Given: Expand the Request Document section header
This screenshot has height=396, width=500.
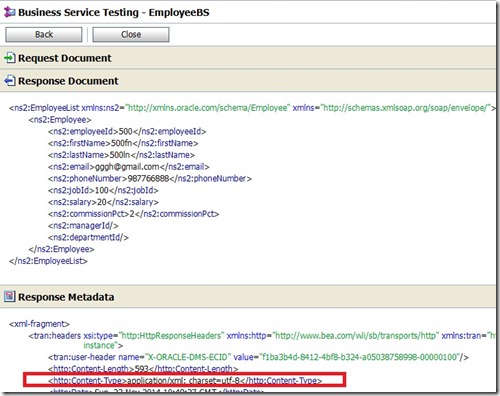Looking at the screenshot, I should [x=248, y=58].
